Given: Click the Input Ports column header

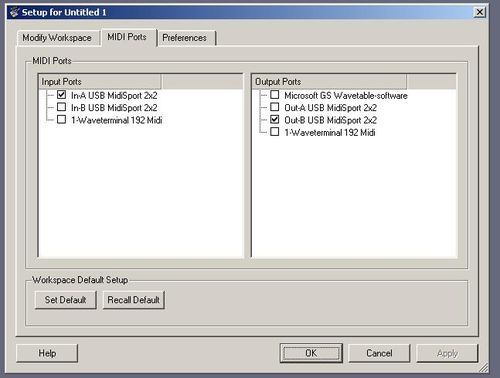Looking at the screenshot, I should pos(100,82).
